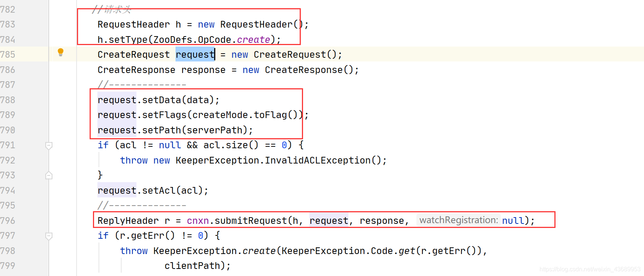Click 'CreateResponse response' declaration text
644x276 pixels.
[x=161, y=70]
